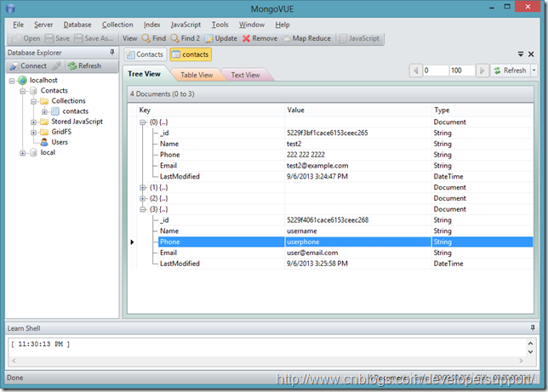Click the Find toolbar button
This screenshot has width=548, height=392.
pos(154,38)
